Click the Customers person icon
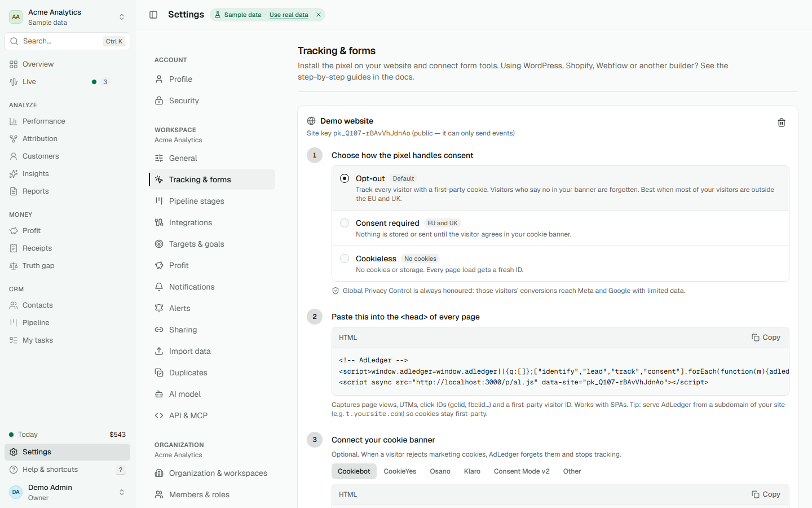This screenshot has height=508, width=812. [x=14, y=156]
